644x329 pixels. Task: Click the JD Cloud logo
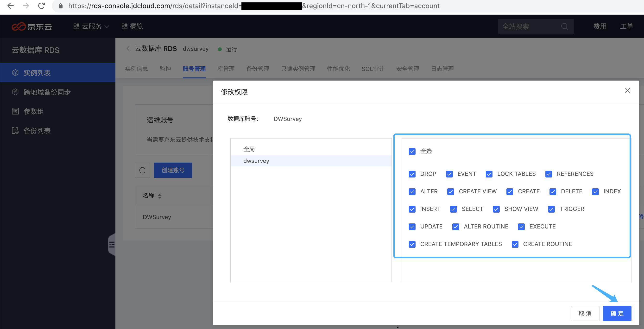pyautogui.click(x=32, y=26)
